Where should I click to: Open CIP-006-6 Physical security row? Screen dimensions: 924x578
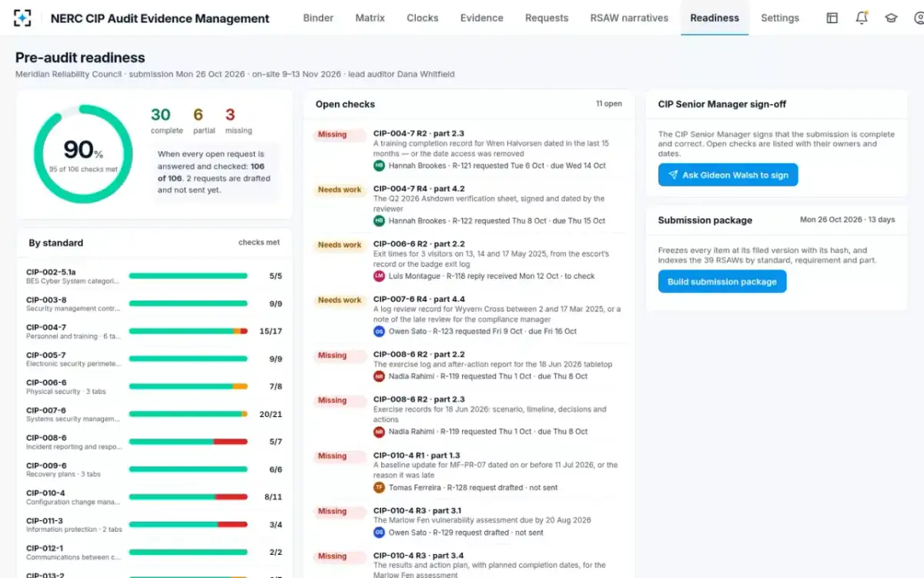(x=154, y=387)
